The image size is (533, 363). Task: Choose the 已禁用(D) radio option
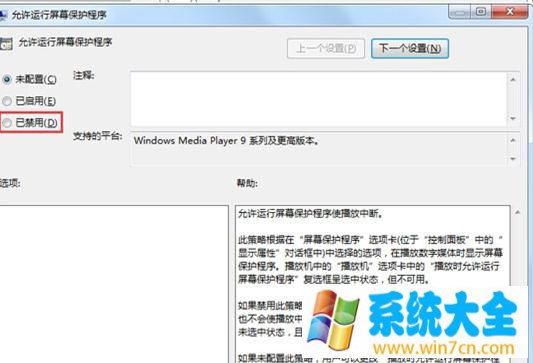(7, 123)
